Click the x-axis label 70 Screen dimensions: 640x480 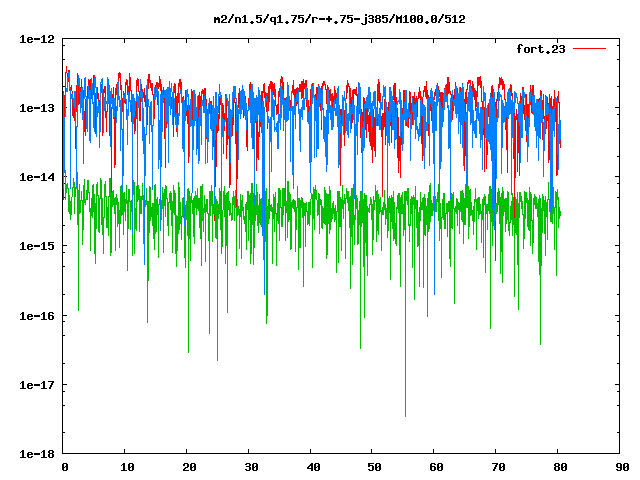pyautogui.click(x=498, y=467)
